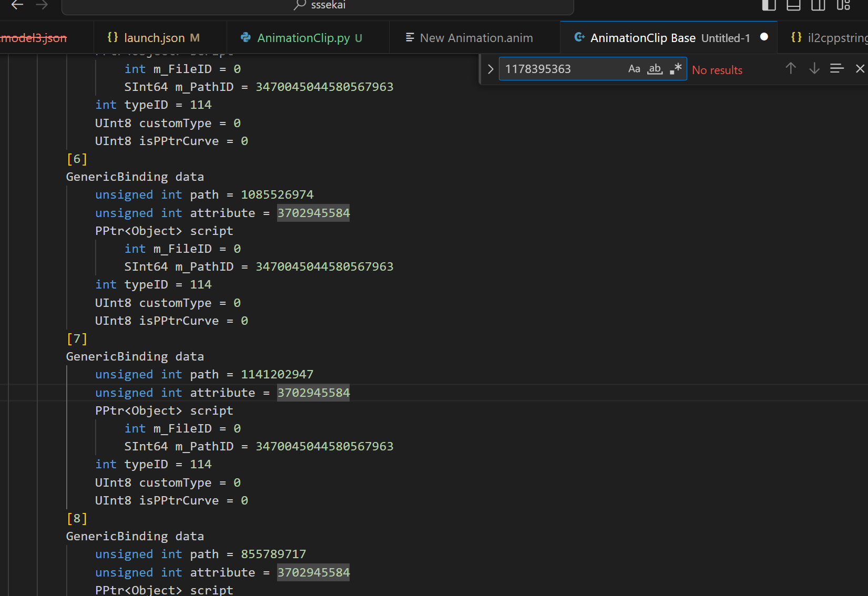Image resolution: width=868 pixels, height=596 pixels.
Task: Click GenericBinding data under [7]
Action: (x=135, y=356)
